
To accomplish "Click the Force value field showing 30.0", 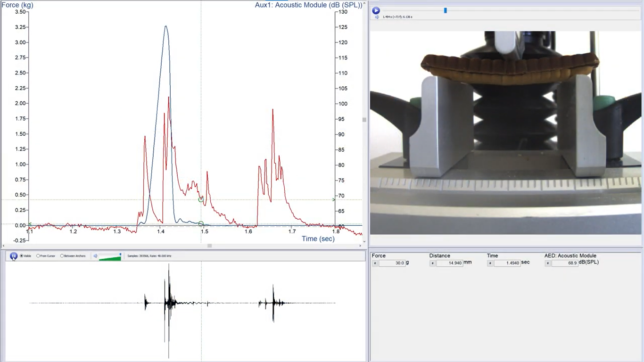I will (x=392, y=263).
